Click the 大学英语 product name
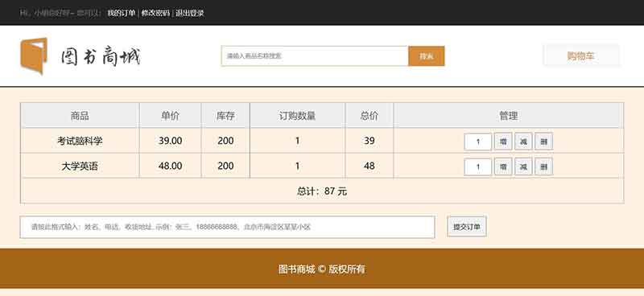This screenshot has width=644, height=296. [80, 166]
